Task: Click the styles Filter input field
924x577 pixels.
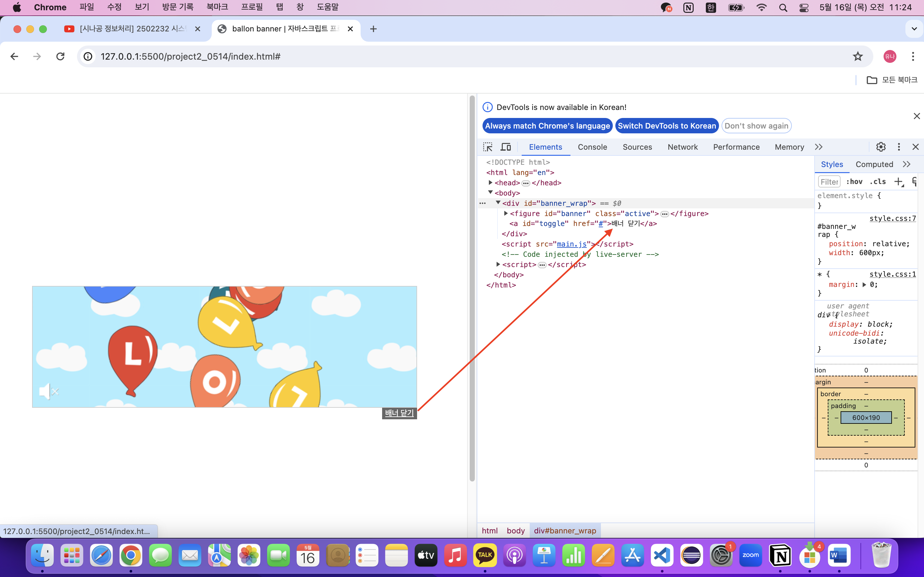Action: 829,182
